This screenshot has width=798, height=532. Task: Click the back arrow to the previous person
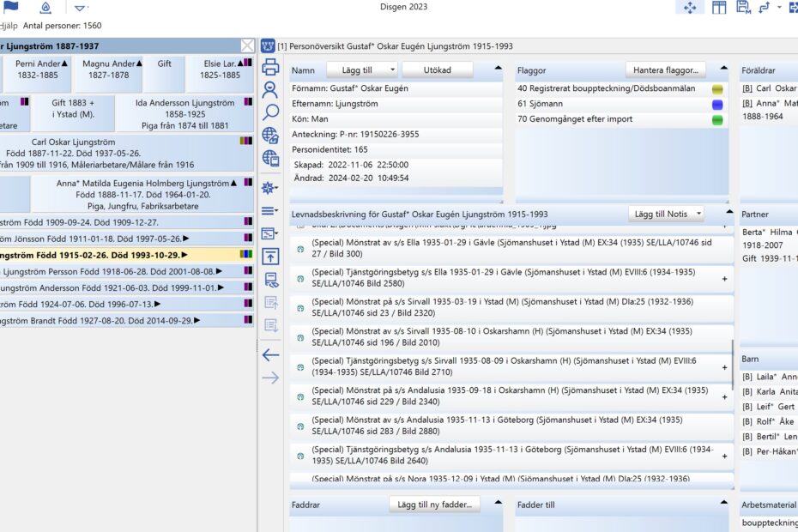pyautogui.click(x=270, y=354)
